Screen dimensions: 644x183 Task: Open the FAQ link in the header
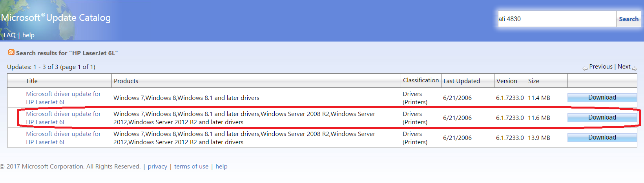coord(9,35)
